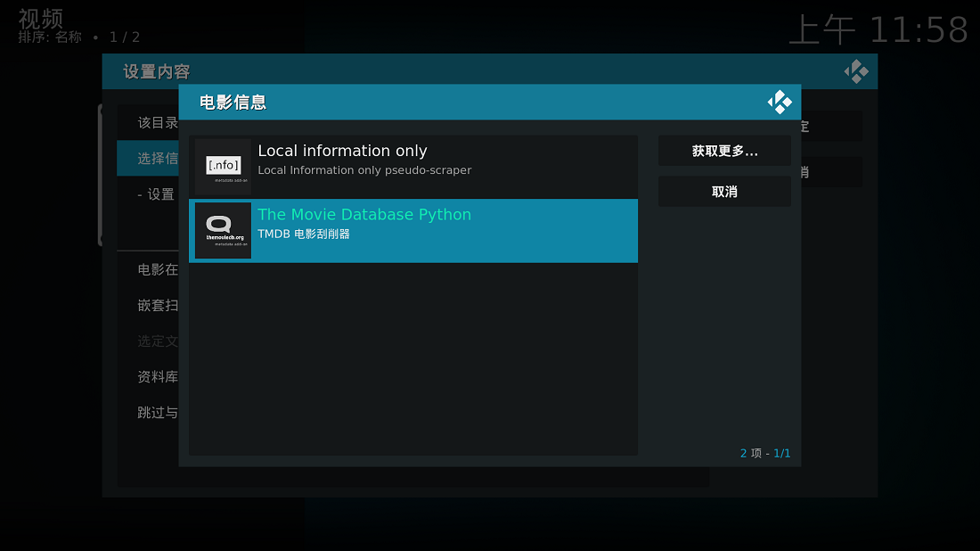Click the 选定文 option in the 设置内容 window
Viewport: 980px width, 551px height.
point(148,341)
